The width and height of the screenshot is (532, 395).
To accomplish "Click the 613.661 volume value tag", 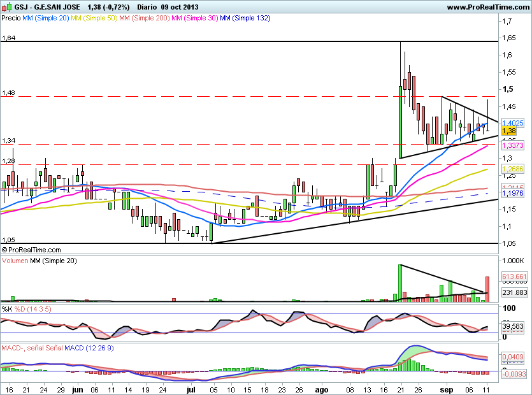I will (x=515, y=276).
